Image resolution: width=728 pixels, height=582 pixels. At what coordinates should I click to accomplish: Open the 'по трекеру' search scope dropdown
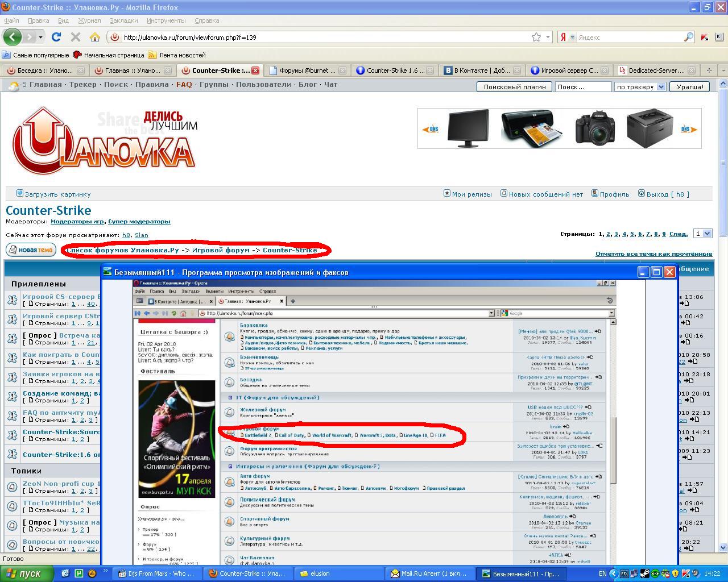661,87
